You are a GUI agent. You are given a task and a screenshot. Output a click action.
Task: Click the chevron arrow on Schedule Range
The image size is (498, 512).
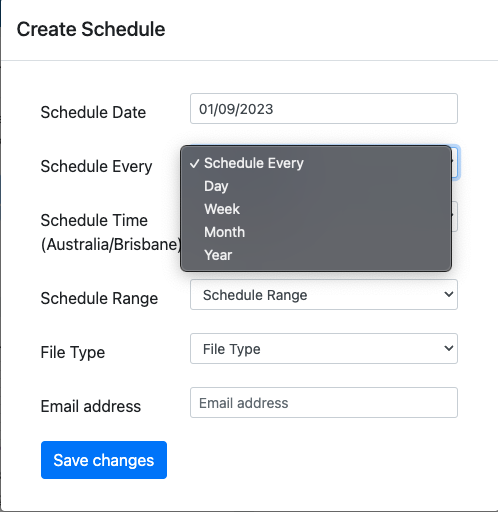[449, 294]
